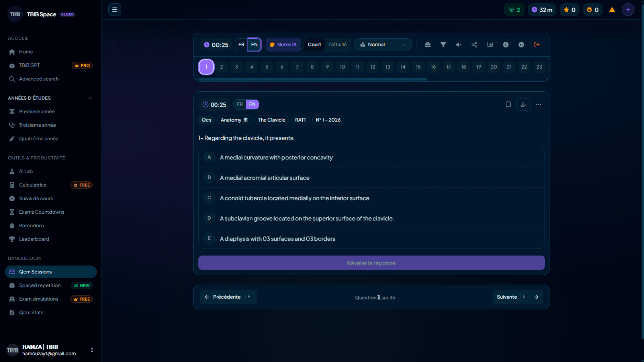Go to Leaderboard page
Image resolution: width=644 pixels, height=362 pixels.
click(51, 239)
